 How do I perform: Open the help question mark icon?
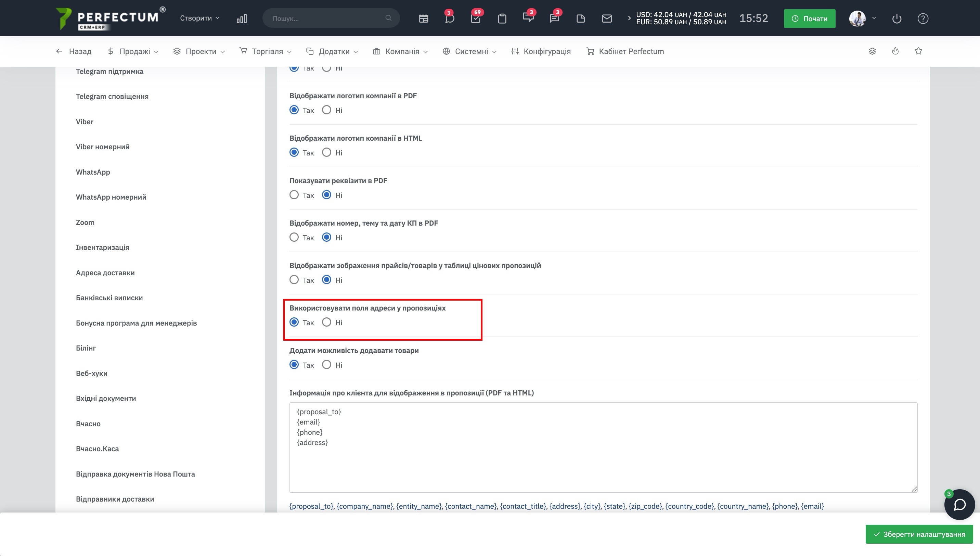923,18
